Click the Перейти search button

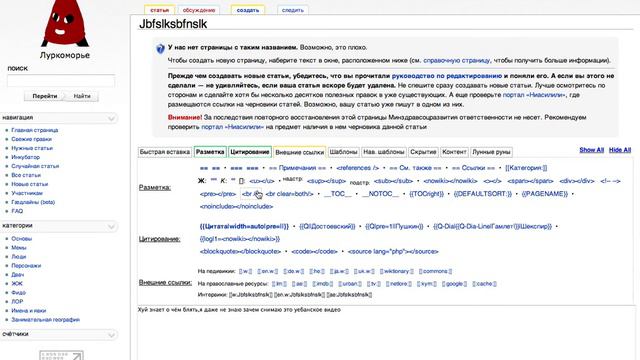tap(44, 96)
